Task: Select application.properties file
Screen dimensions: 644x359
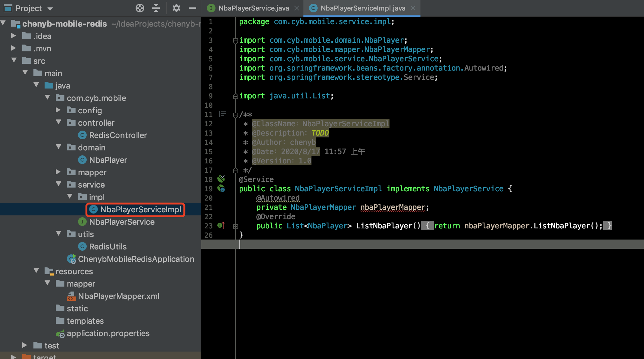Action: (108, 333)
